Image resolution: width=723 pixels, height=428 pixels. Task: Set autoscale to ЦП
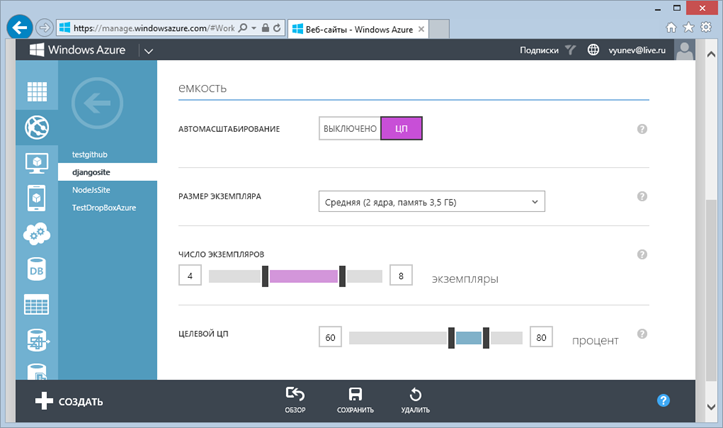click(401, 129)
